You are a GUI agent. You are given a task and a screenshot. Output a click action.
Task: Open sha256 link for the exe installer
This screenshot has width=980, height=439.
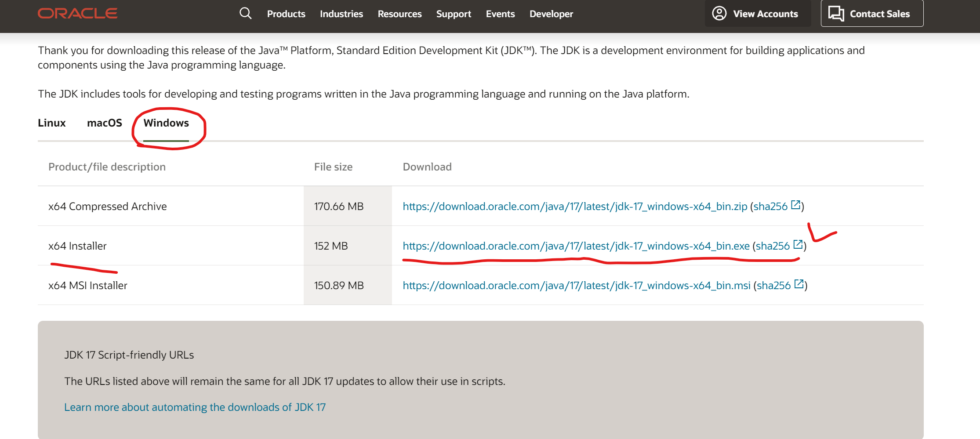click(773, 246)
